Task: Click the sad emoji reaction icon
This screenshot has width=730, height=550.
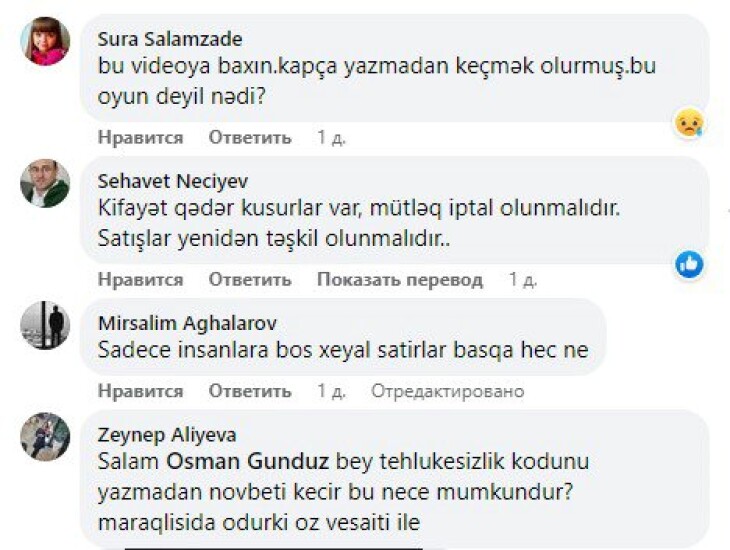Action: click(x=688, y=122)
